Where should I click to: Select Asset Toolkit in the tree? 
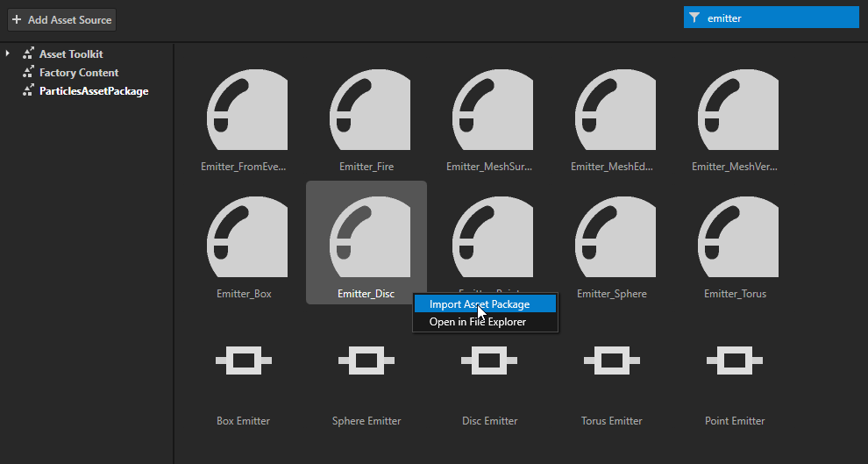click(71, 54)
